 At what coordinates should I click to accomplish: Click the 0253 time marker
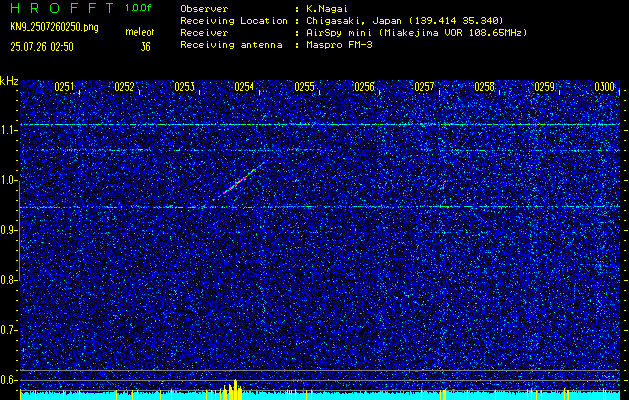(185, 87)
